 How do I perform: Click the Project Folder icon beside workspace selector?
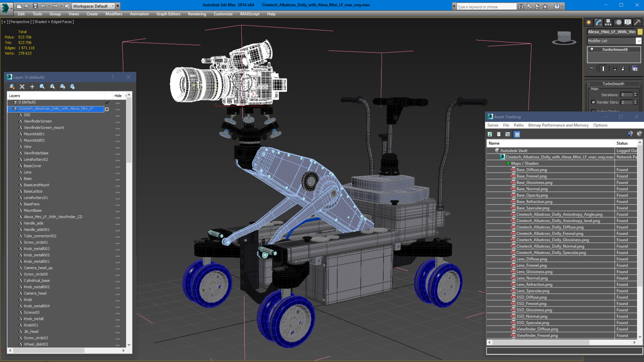[68, 6]
